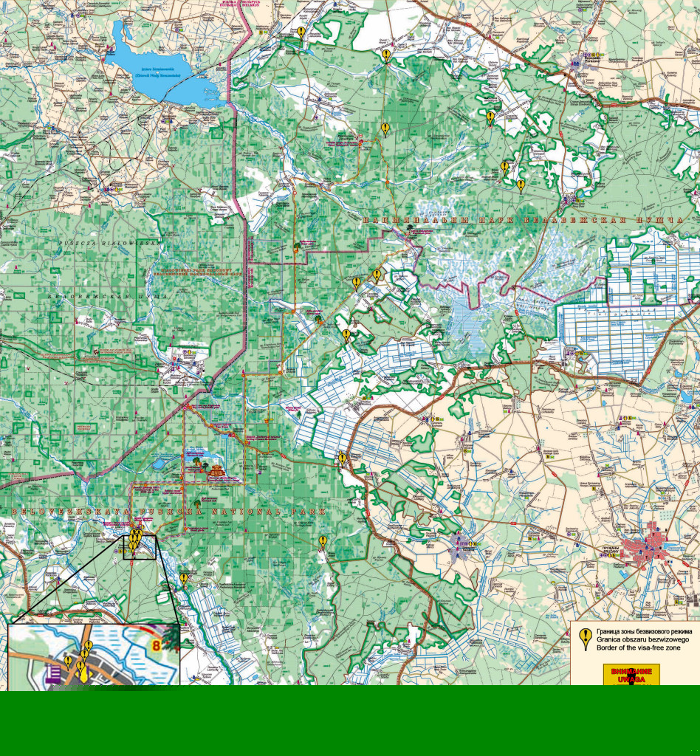
Task: Click the red ВНИМАНИЕ UWAGA warning sign
Action: click(x=631, y=674)
